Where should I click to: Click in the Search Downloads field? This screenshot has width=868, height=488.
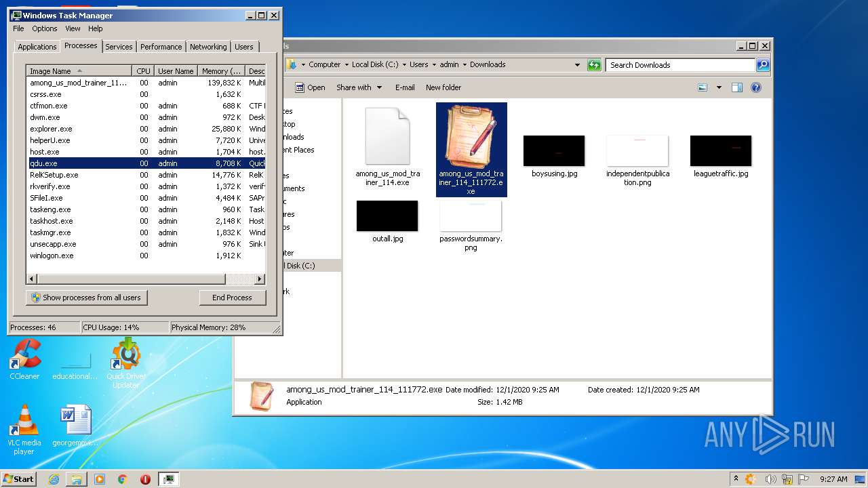coord(680,65)
